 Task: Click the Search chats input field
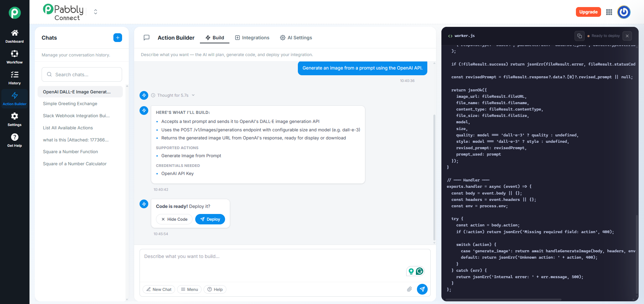click(82, 75)
